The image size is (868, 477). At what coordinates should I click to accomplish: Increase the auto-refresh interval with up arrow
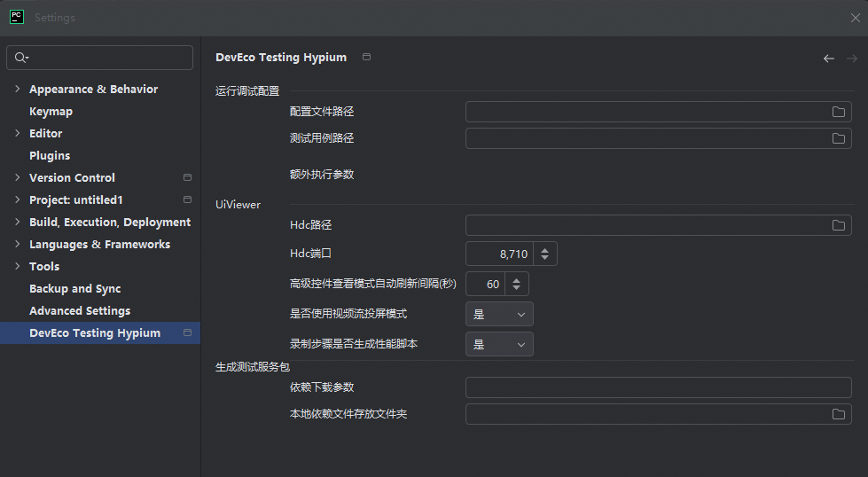click(517, 280)
